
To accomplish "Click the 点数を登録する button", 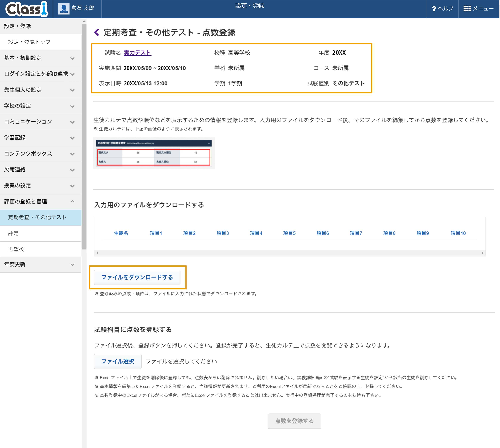I will (294, 421).
